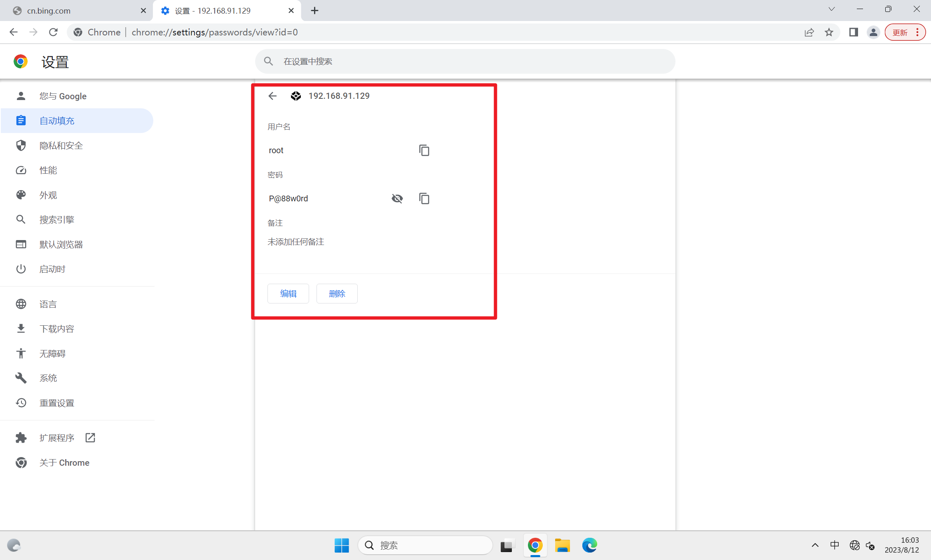Viewport: 931px width, 560px height.
Task: Select 搜索引擎 in sidebar
Action: coord(57,220)
